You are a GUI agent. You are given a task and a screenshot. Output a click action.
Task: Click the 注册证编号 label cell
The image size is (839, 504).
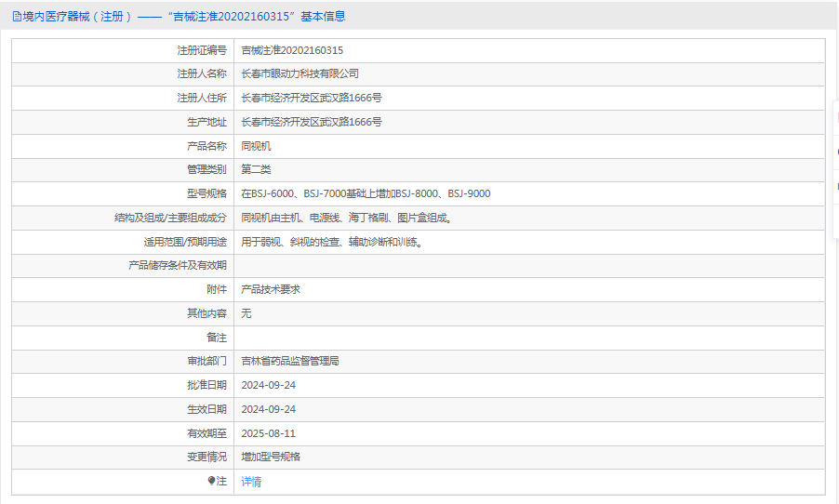[x=123, y=50]
